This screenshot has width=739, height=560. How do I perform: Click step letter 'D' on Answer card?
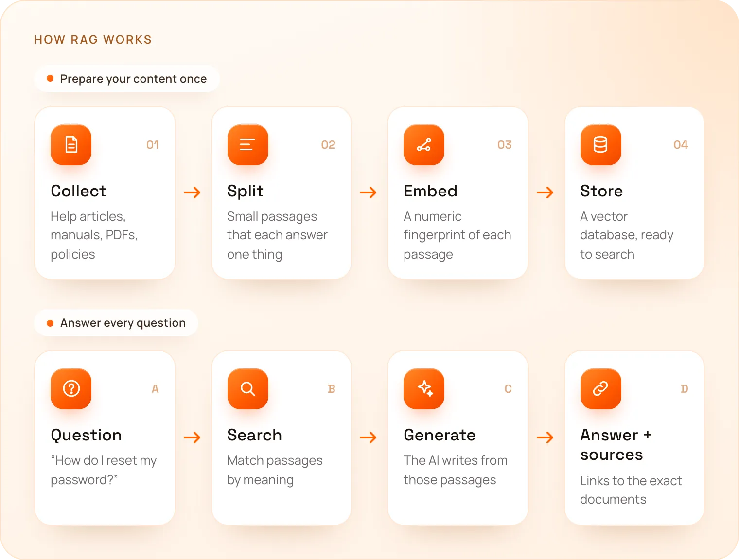[685, 389]
